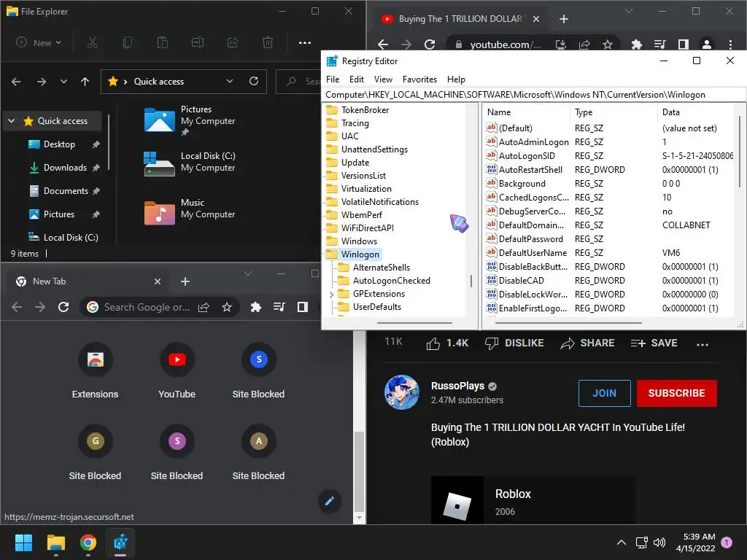Click Delete trash icon in File Explorer
This screenshot has width=747, height=560.
268,42
